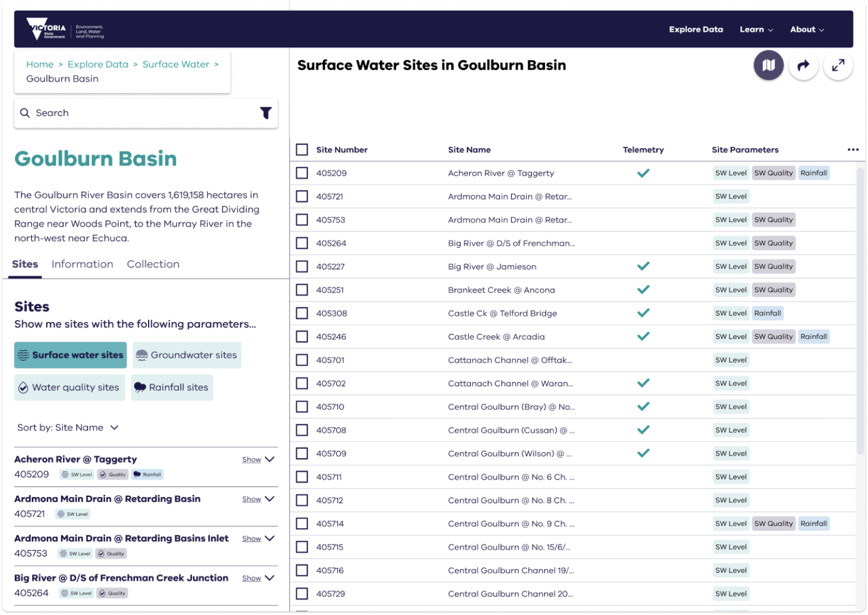Select the Groundwater sites filter button

(187, 355)
